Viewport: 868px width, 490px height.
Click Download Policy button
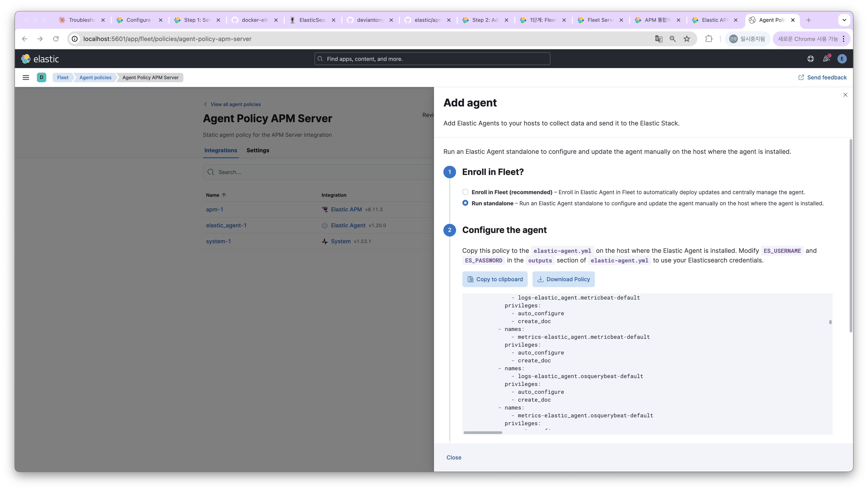click(x=563, y=279)
